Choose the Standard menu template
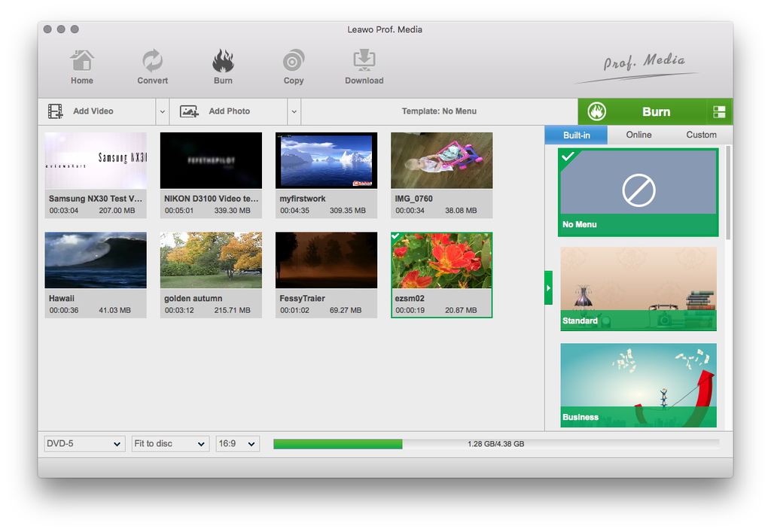This screenshot has width=771, height=532. (x=638, y=289)
